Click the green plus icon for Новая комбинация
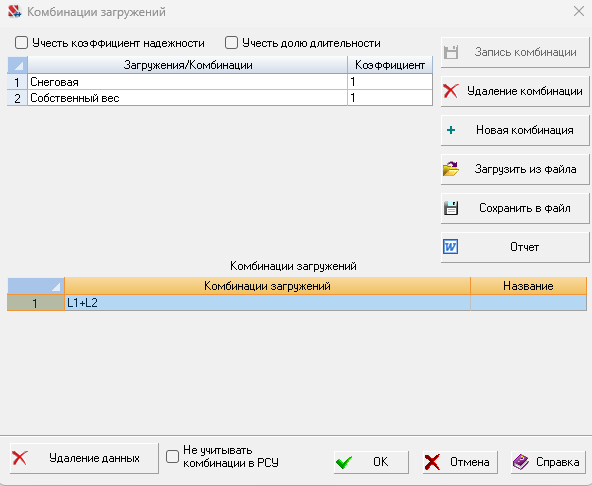 point(451,130)
